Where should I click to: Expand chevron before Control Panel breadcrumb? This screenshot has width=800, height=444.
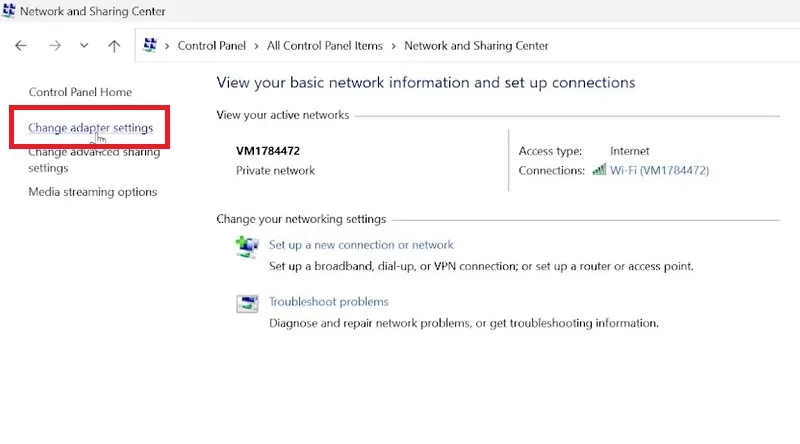pyautogui.click(x=167, y=46)
